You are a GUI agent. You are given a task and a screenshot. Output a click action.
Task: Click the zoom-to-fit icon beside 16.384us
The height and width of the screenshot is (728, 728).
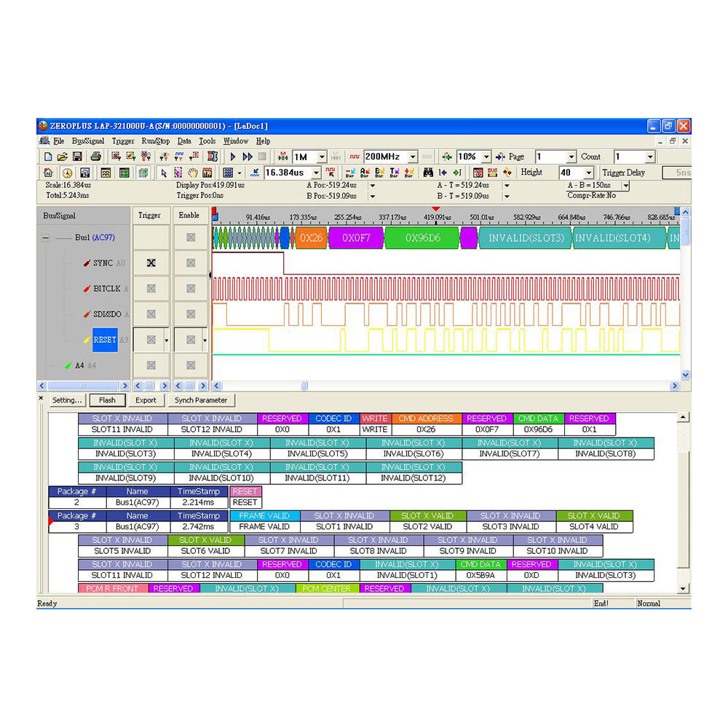254,173
